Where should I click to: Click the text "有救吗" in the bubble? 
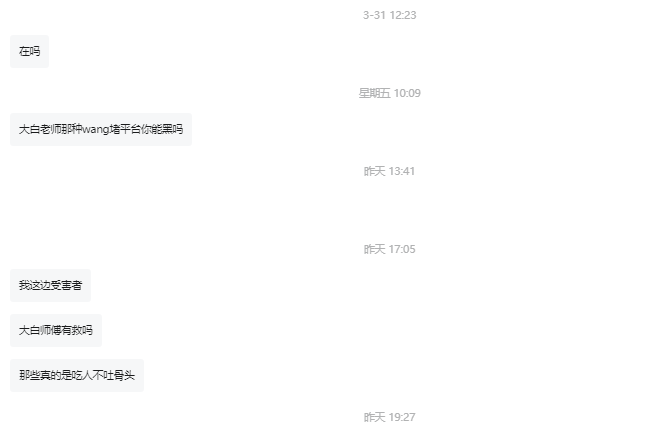click(x=77, y=330)
